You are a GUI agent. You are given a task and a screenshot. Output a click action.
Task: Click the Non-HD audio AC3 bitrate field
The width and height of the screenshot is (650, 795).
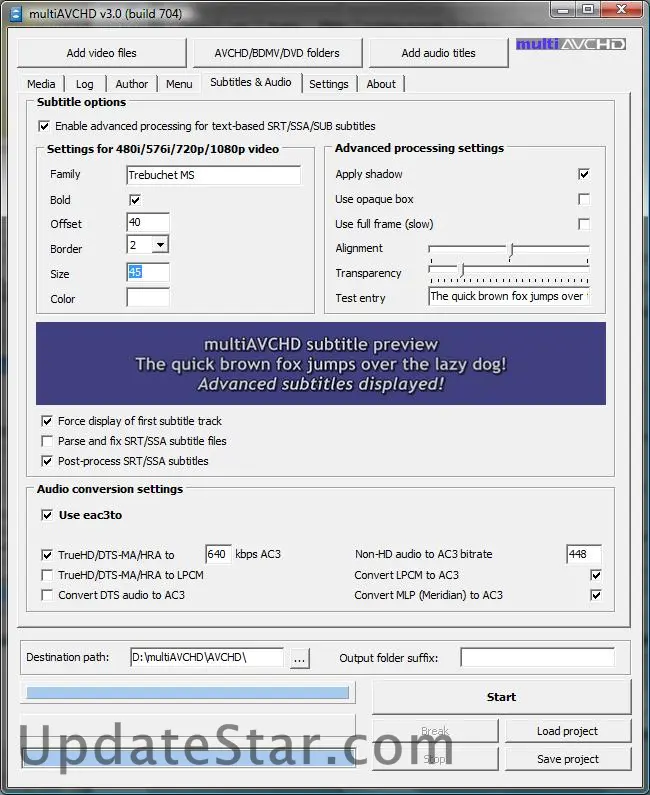(584, 554)
